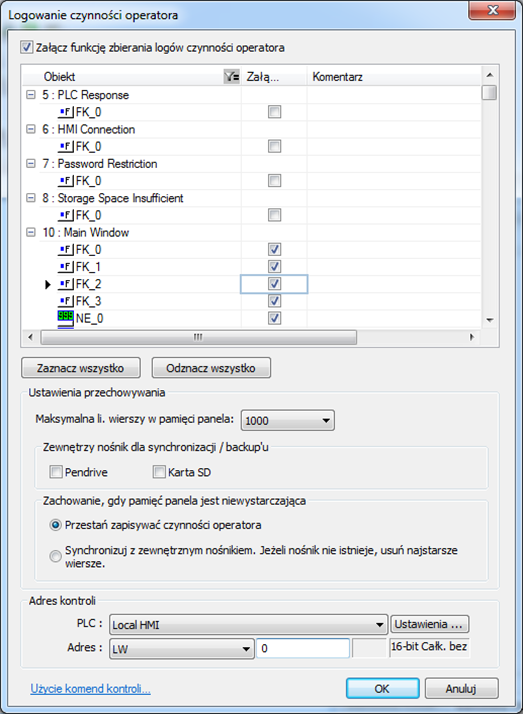This screenshot has width=523, height=714.
Task: Collapse the 5 : PLC Response node
Action: coord(30,95)
